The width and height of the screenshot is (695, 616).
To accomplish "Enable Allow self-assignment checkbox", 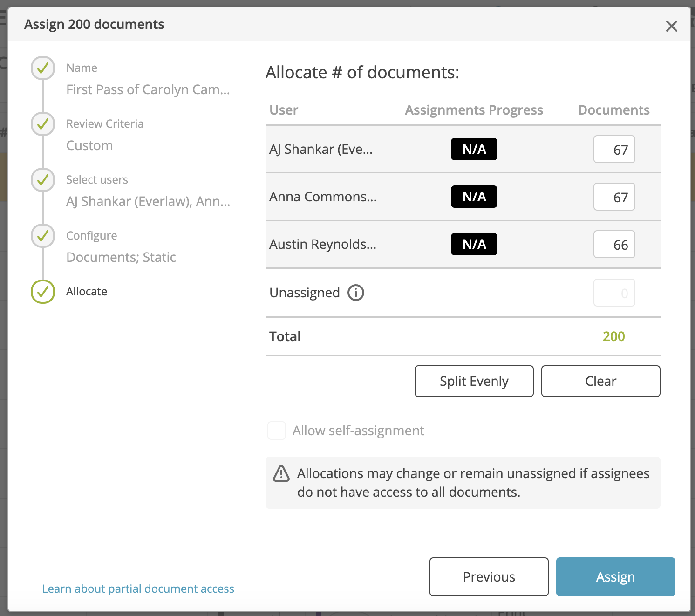I will coord(277,431).
